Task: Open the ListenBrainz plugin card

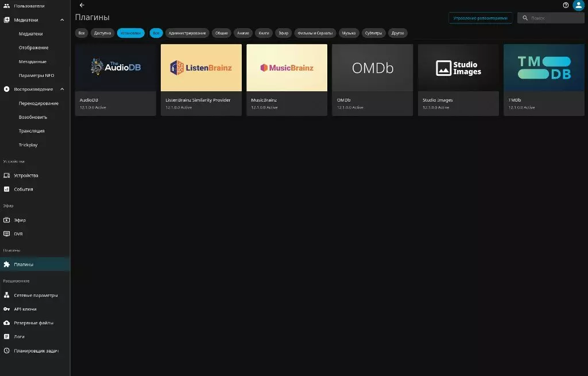Action: pyautogui.click(x=201, y=80)
